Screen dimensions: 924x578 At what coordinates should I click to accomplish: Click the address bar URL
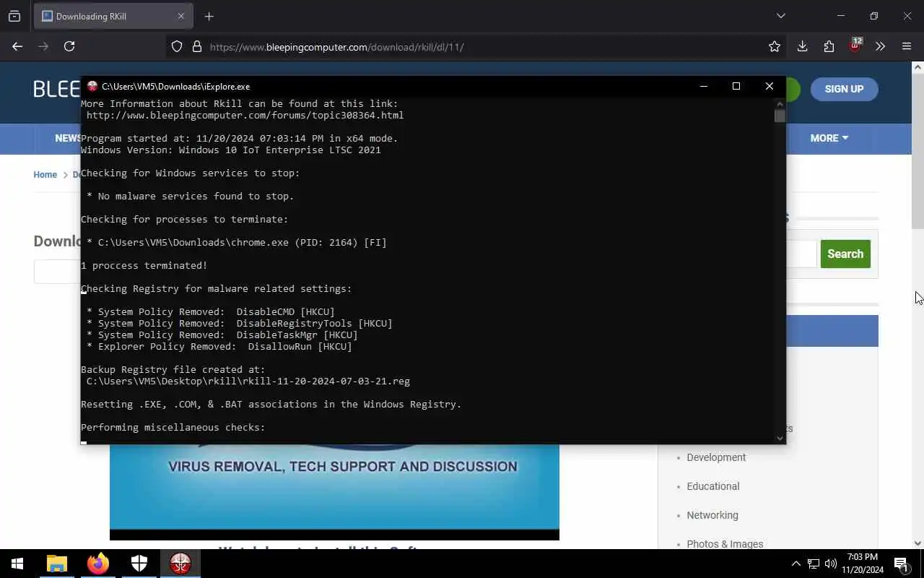click(x=336, y=47)
